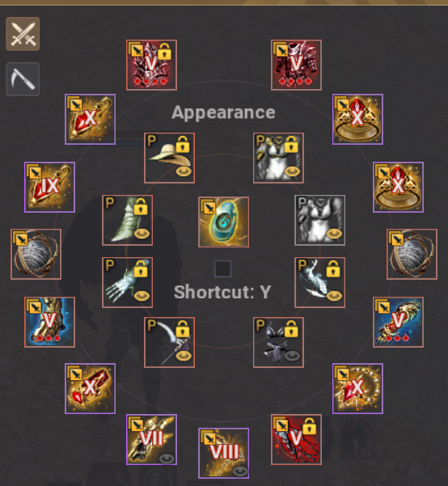Click the beaded belt slot marked X
Viewport: 448px width, 486px height.
(357, 389)
